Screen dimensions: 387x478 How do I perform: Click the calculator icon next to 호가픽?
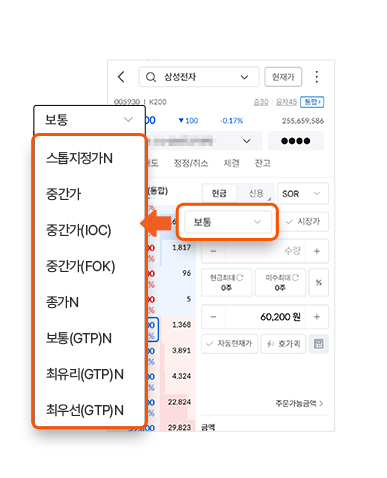point(318,344)
